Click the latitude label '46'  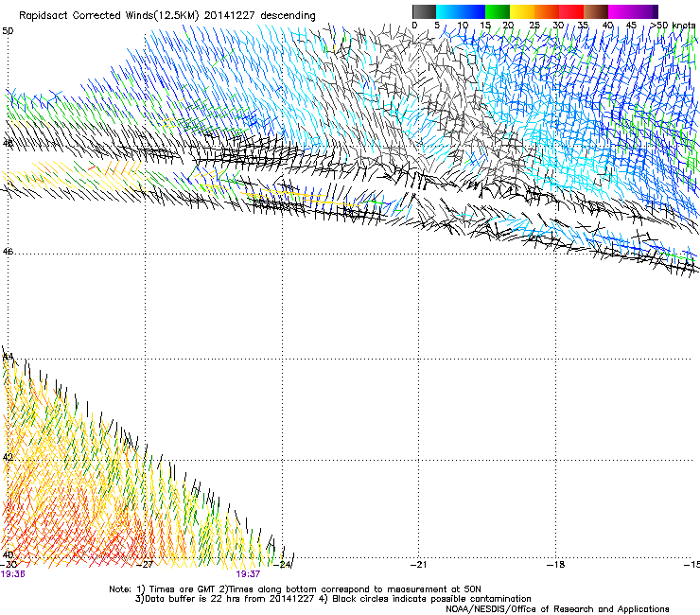coord(8,252)
